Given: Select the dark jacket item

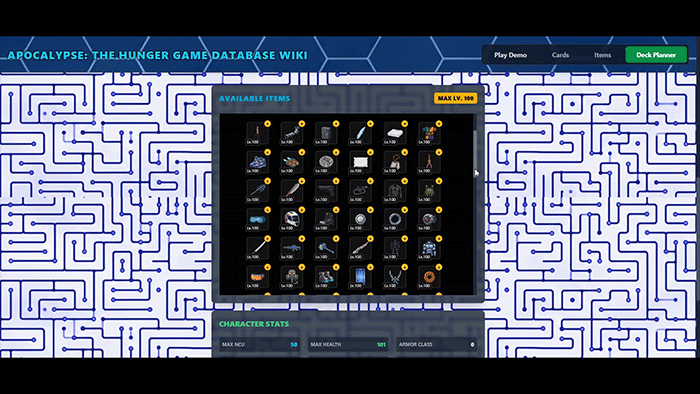Looking at the screenshot, I should click(x=395, y=191).
